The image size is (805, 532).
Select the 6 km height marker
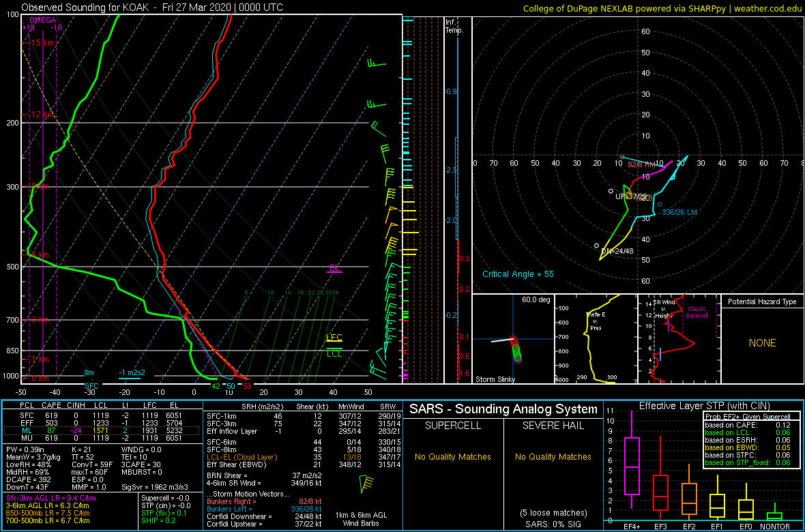pos(36,255)
